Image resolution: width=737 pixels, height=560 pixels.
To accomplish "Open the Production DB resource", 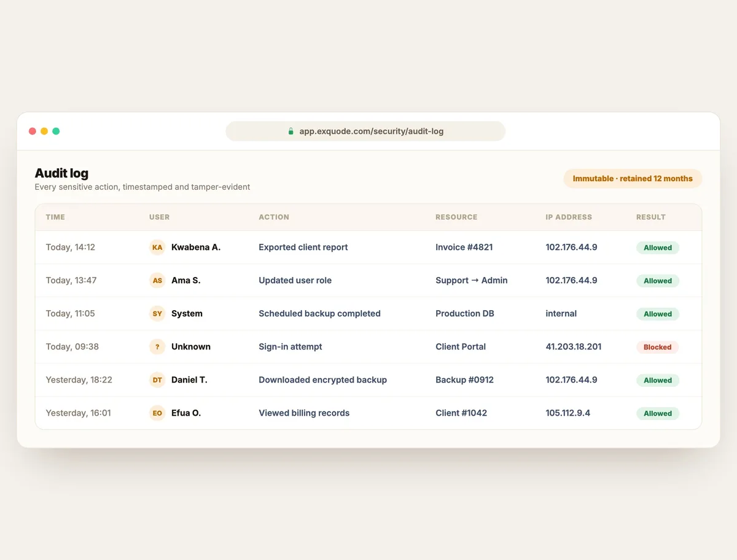I will [x=465, y=314].
